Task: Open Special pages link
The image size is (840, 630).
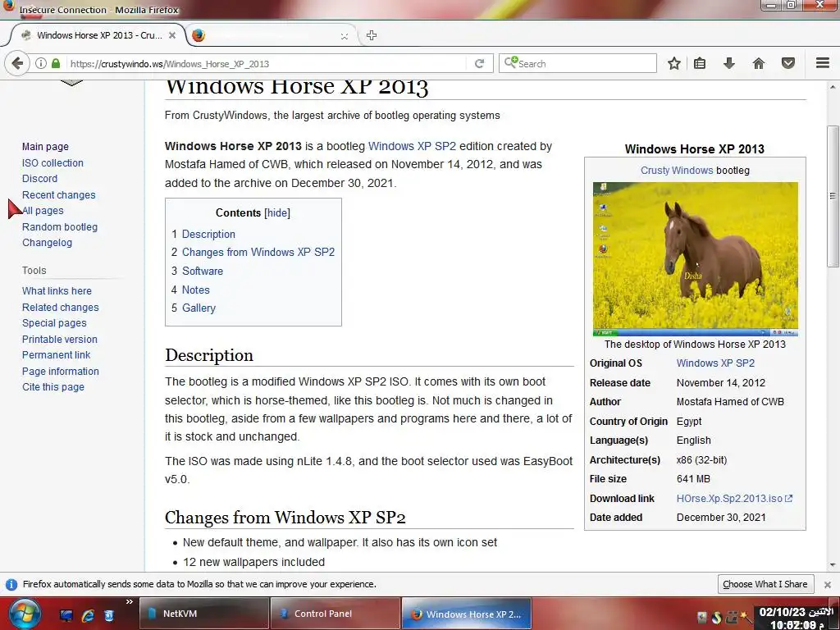Action: (54, 323)
